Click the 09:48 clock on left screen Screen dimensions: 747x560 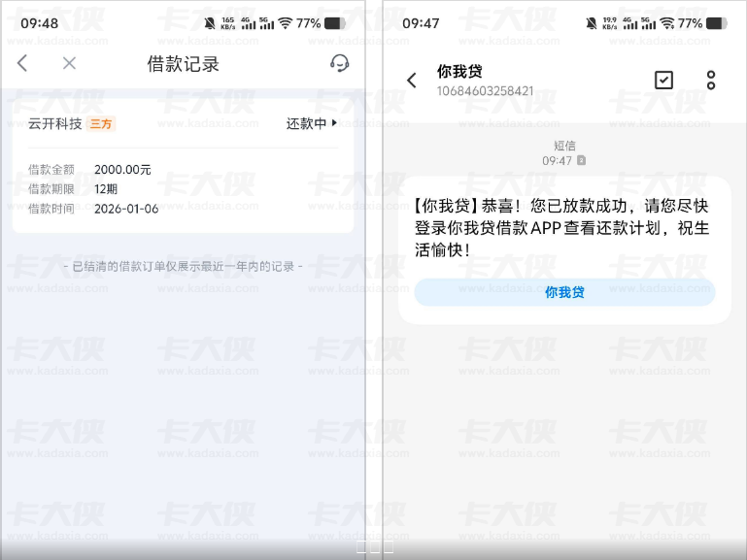point(39,23)
